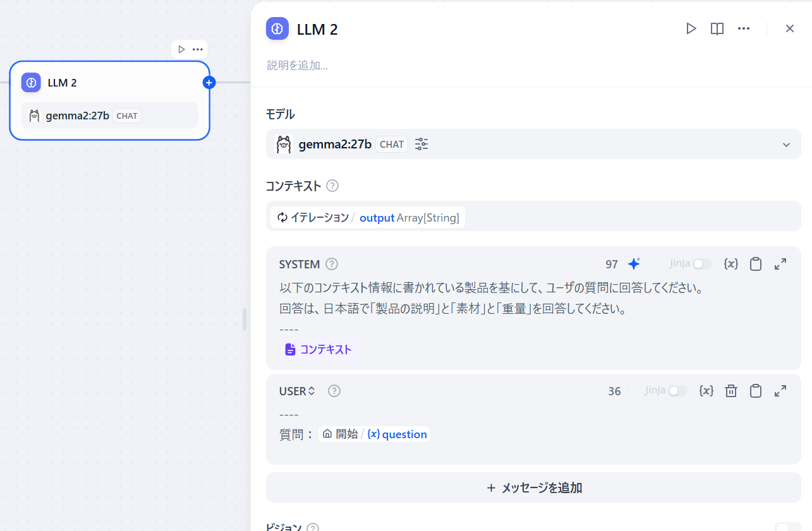Image resolution: width=812 pixels, height=531 pixels.
Task: Click the 開始 / question variable chip
Action: (x=374, y=434)
